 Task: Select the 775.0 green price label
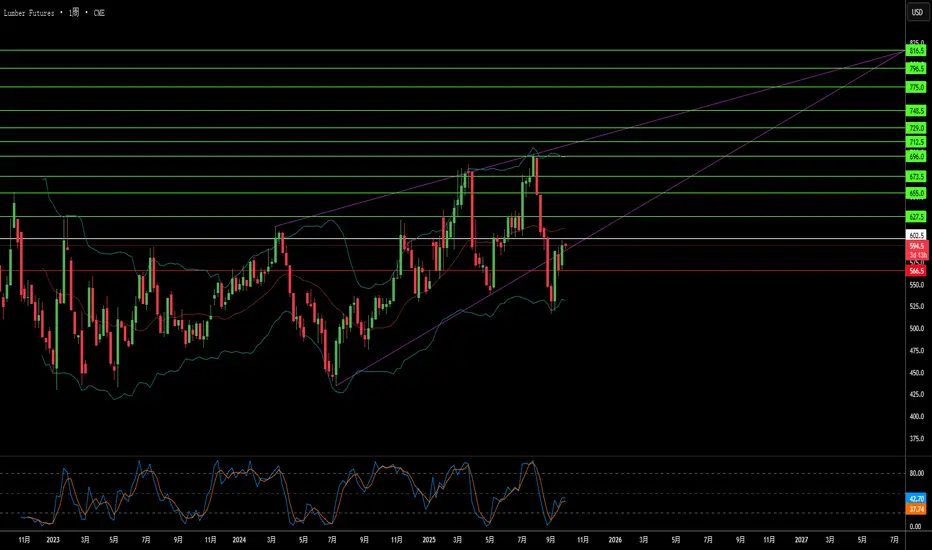pos(917,87)
